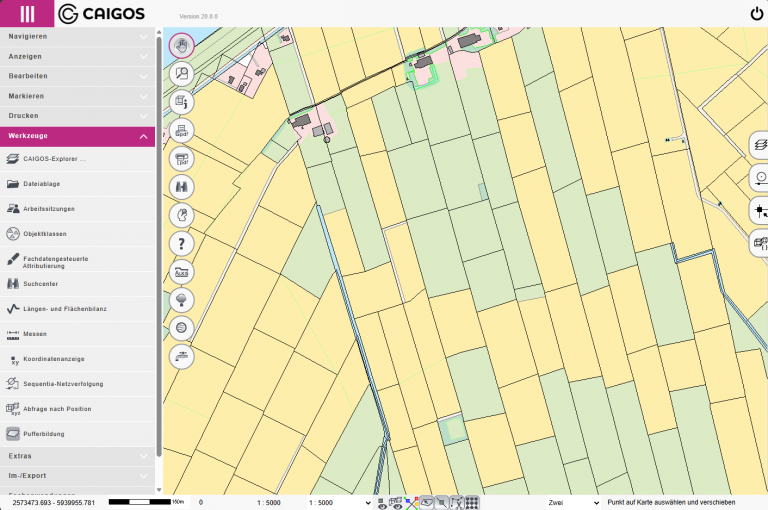Click the Gpdf print button
The width and height of the screenshot is (768, 510).
182,130
